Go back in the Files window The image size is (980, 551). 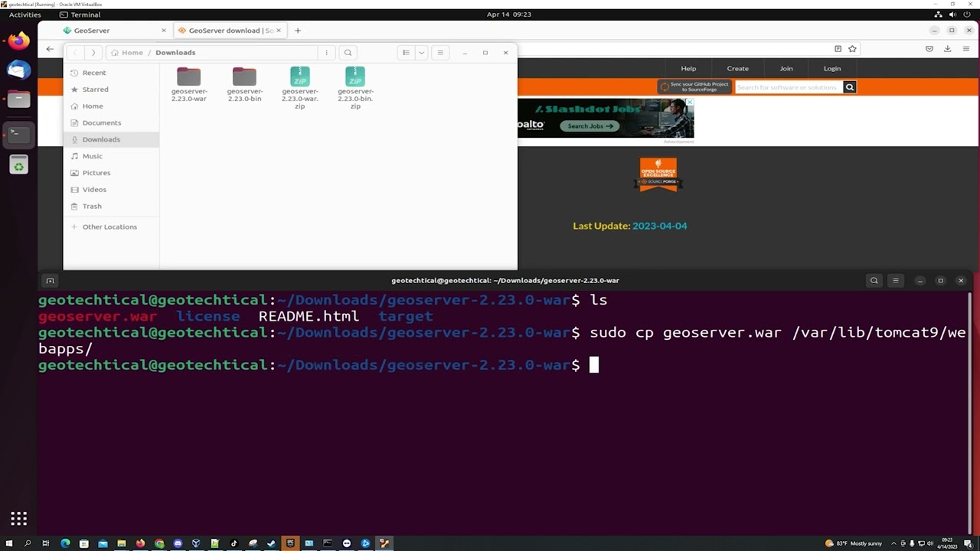click(75, 53)
